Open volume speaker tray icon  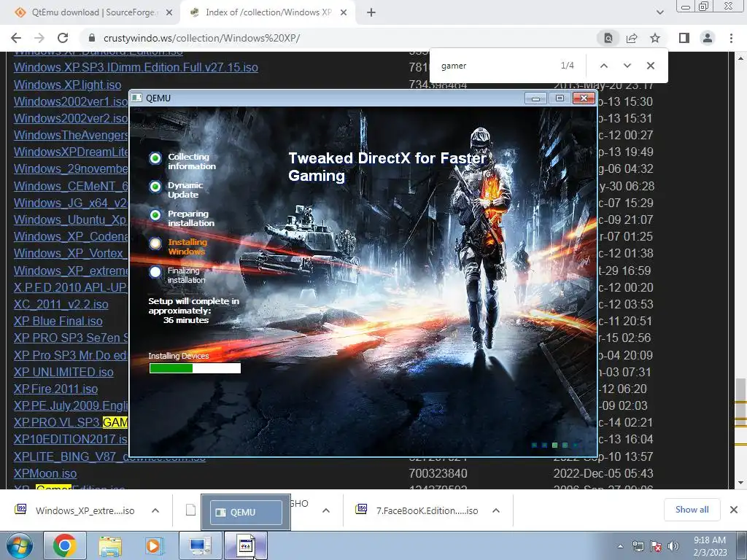[673, 546]
